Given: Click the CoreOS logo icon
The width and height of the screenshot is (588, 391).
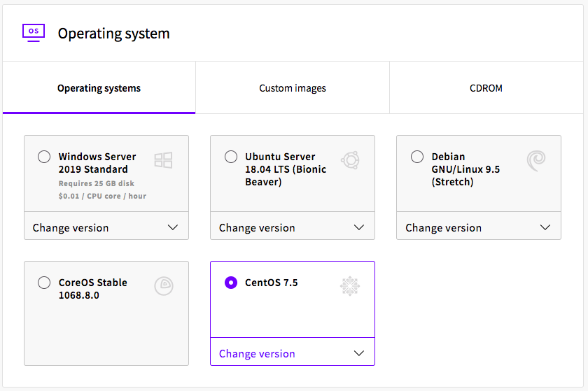Looking at the screenshot, I should click(x=164, y=286).
